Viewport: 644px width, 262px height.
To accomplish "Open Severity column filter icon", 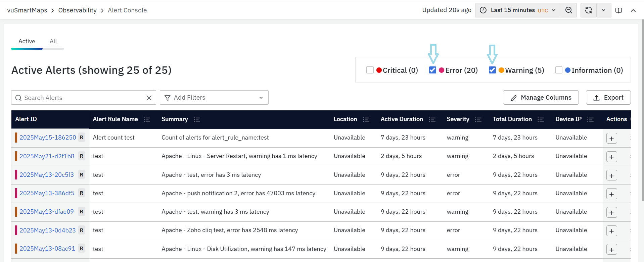I will point(478,120).
